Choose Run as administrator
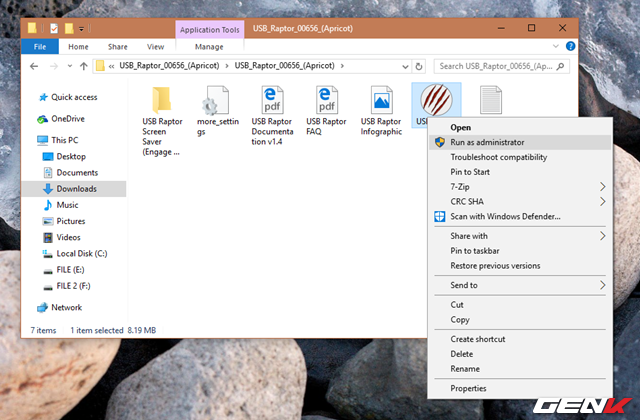Screen dimensions: 640x420 [520, 142]
